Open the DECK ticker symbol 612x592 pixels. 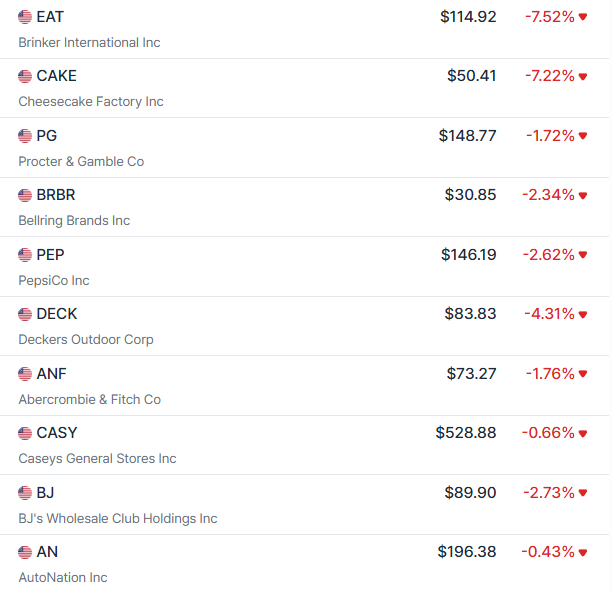point(56,314)
